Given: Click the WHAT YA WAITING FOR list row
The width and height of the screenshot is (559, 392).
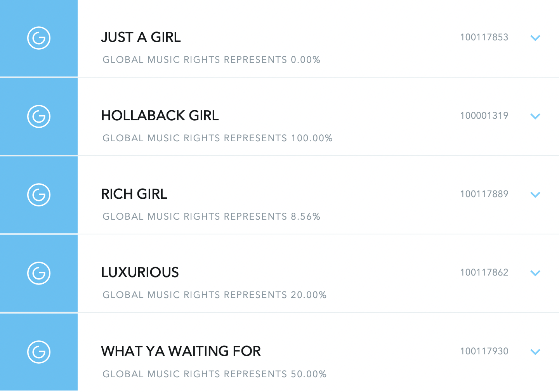Looking at the screenshot, I should click(181, 351).
